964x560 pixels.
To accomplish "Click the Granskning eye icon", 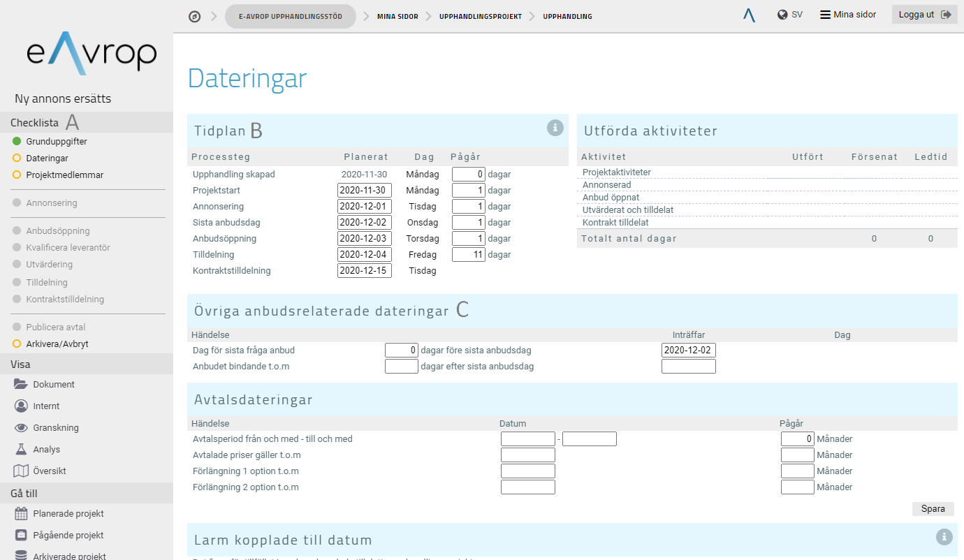I will coord(21,427).
